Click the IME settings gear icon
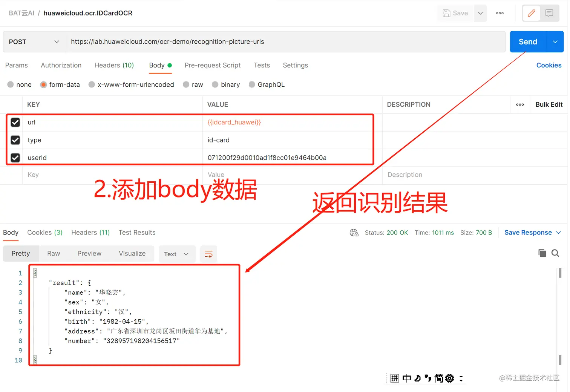The image size is (570, 392). coord(449,378)
